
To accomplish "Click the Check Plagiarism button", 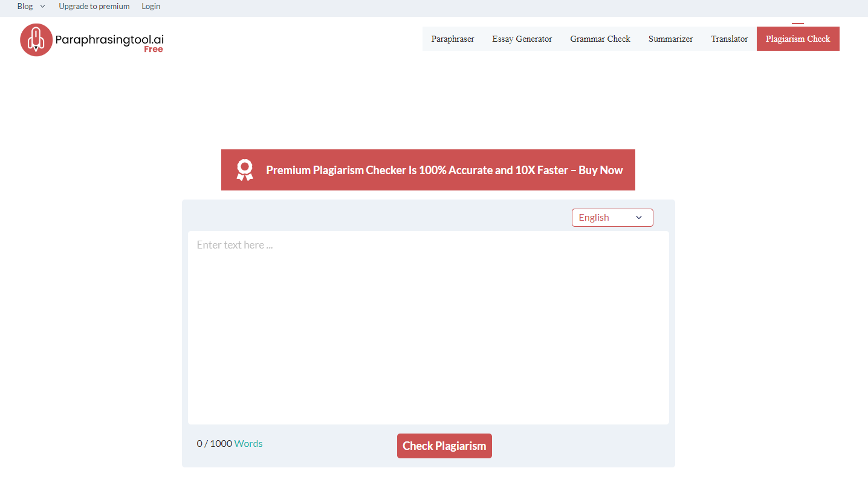I will (x=444, y=446).
